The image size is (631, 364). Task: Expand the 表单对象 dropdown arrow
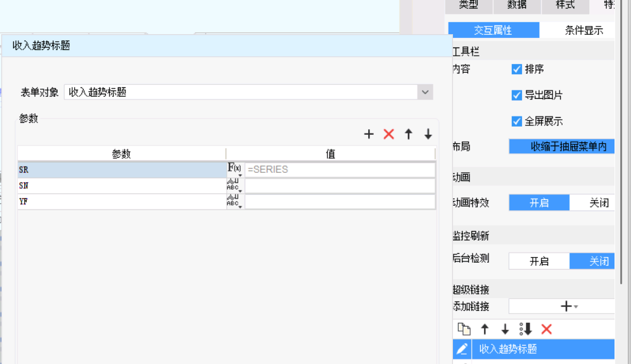click(425, 92)
